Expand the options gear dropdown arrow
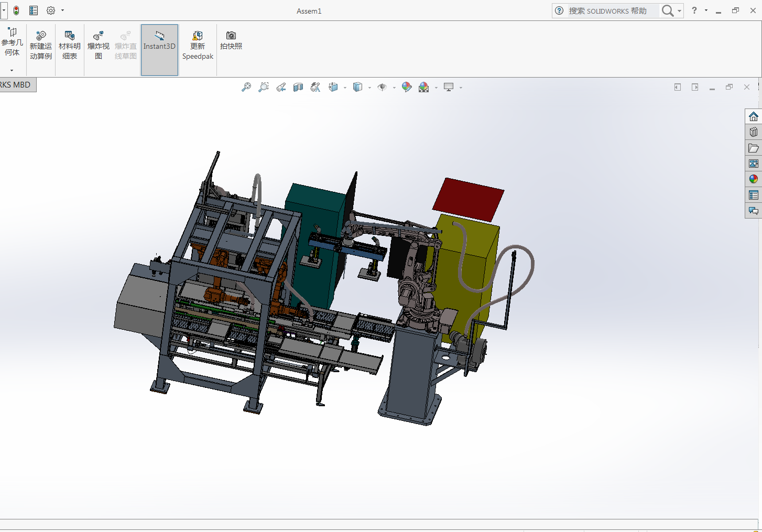The height and width of the screenshot is (532, 762). pyautogui.click(x=63, y=10)
